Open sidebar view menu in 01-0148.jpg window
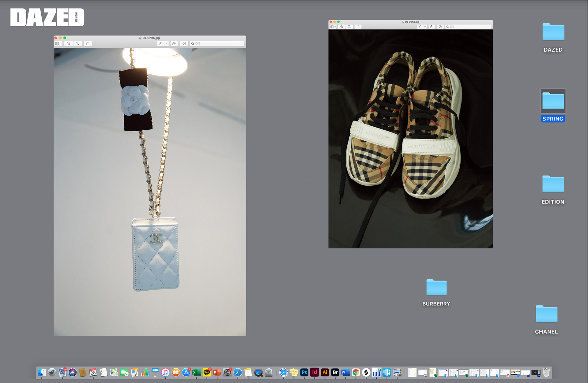588x383 pixels. [x=333, y=27]
